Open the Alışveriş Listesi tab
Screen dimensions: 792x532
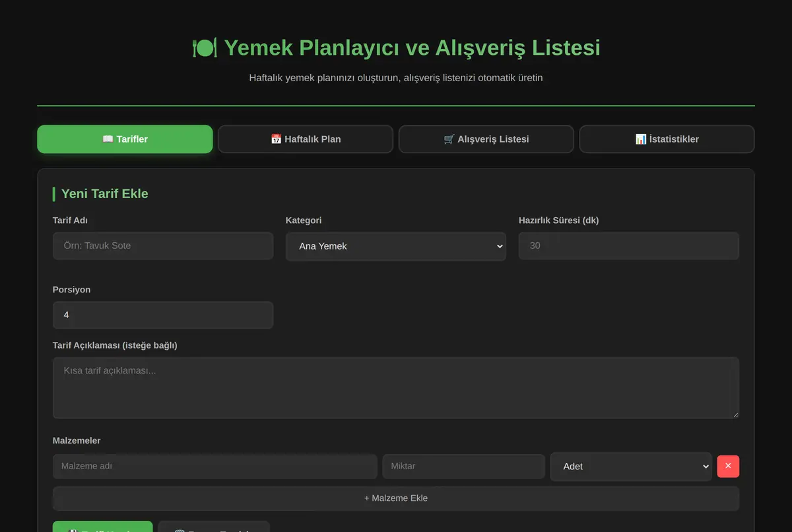486,139
